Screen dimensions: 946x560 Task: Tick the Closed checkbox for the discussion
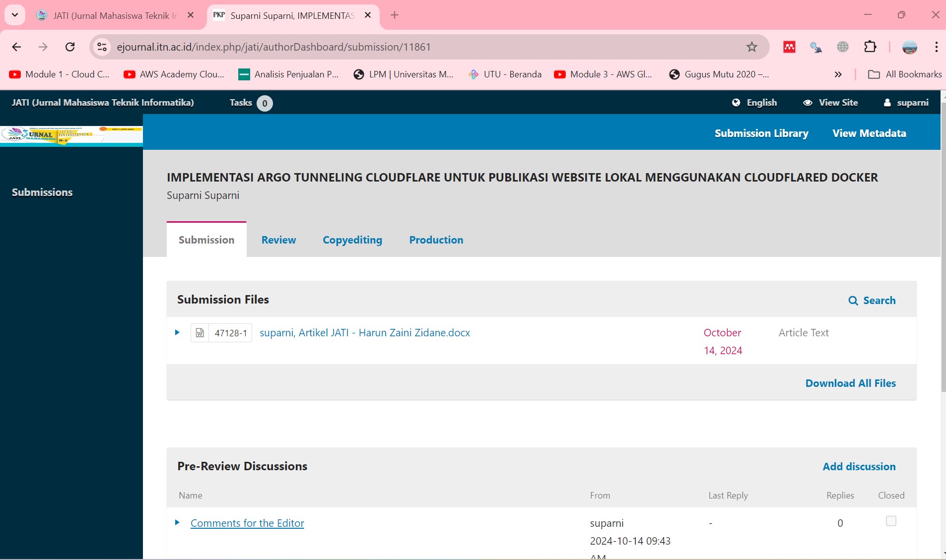pos(891,521)
